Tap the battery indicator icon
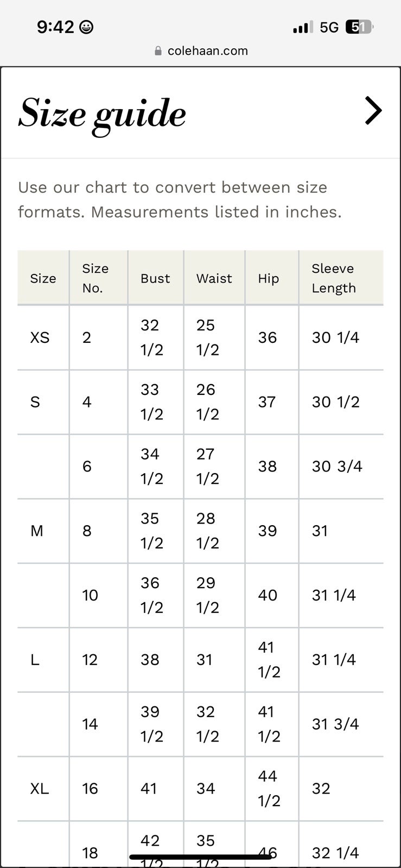Viewport: 401px width, 868px height. 360,27
